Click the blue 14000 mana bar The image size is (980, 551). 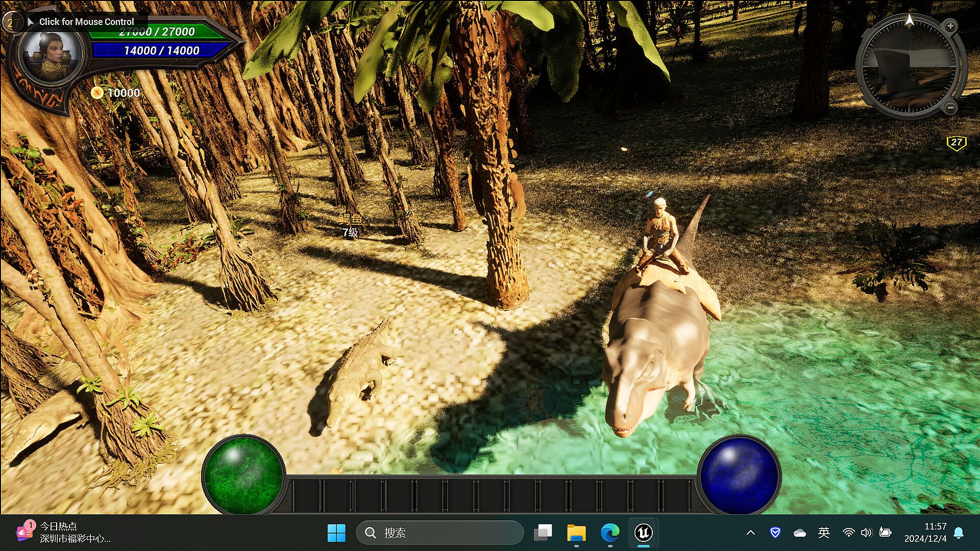click(161, 51)
